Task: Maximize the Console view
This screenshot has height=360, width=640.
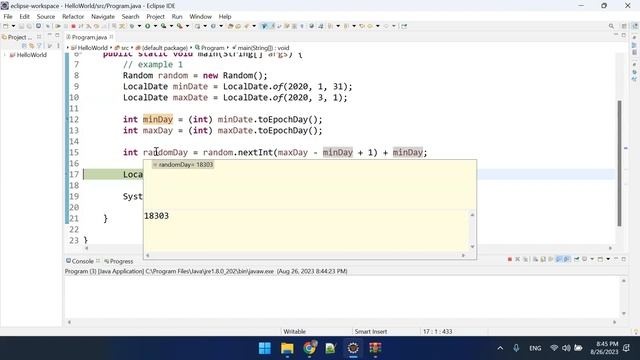Action: point(624,259)
